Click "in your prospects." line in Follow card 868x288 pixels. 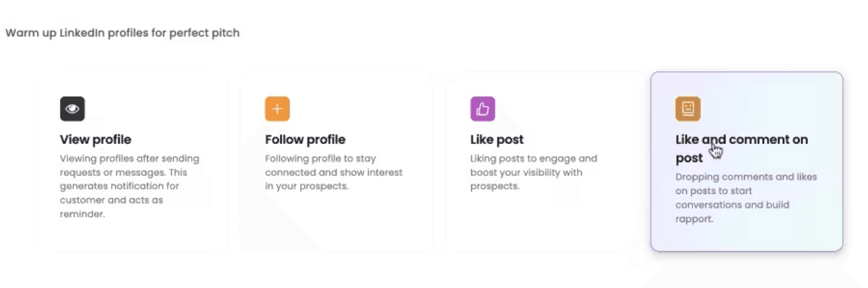tap(306, 186)
